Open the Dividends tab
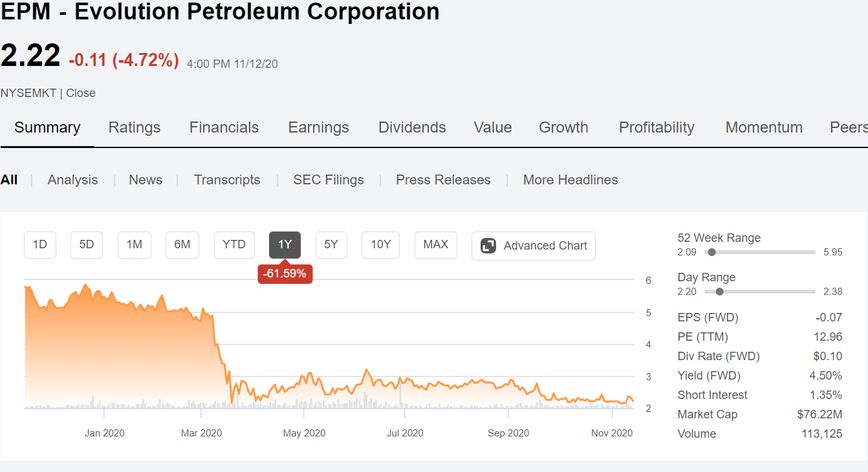This screenshot has width=868, height=472. point(412,127)
